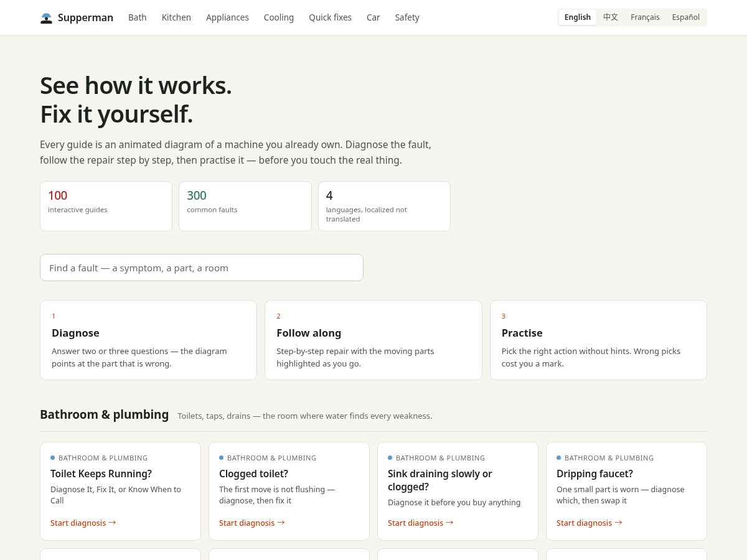Screen dimensions: 747x560
Task: Start diagnosis for slow draining sink
Action: pos(421,523)
